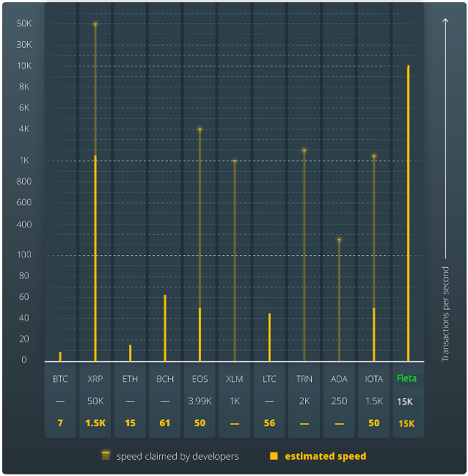Click the 80 y-axis label
The image size is (468, 476).
point(24,276)
